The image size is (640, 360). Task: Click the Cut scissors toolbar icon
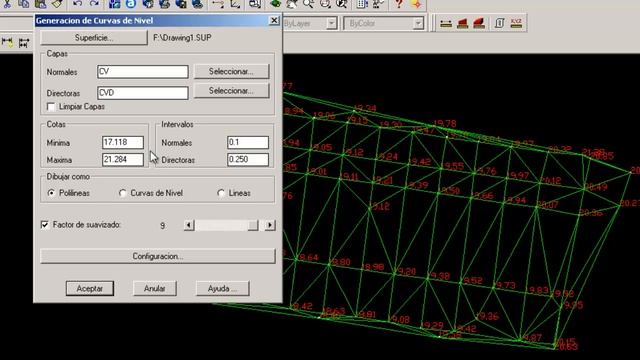7,4
